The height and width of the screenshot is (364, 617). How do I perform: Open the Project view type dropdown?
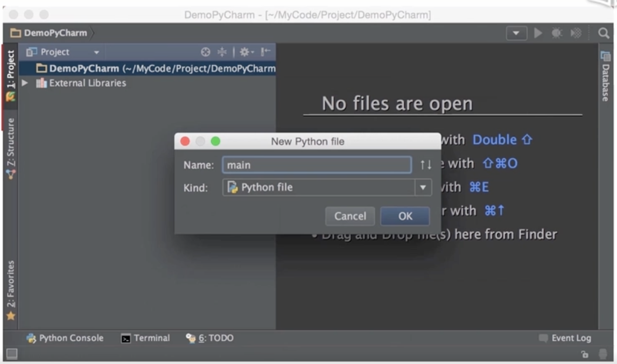96,52
